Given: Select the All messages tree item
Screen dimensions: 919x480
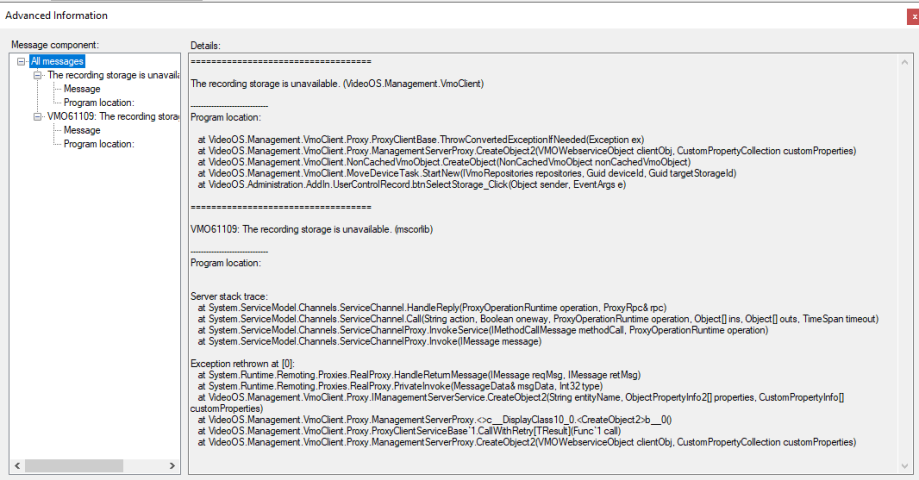Looking at the screenshot, I should (x=56, y=62).
